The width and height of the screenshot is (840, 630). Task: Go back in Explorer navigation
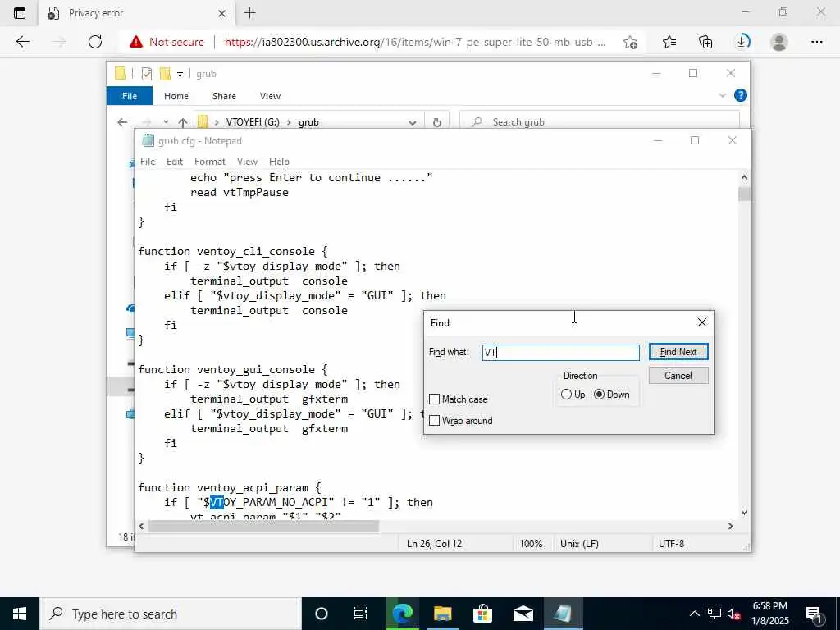pos(122,122)
